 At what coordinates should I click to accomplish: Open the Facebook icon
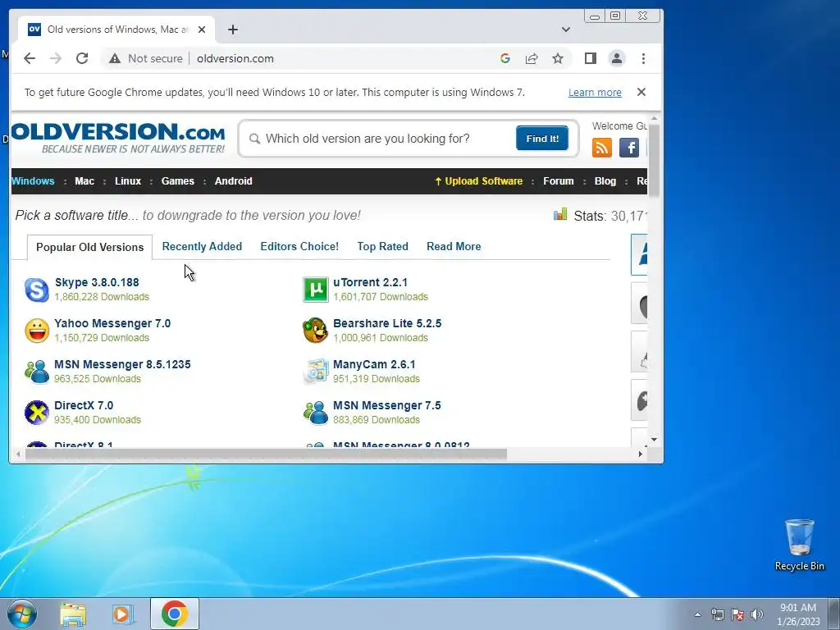coord(629,148)
